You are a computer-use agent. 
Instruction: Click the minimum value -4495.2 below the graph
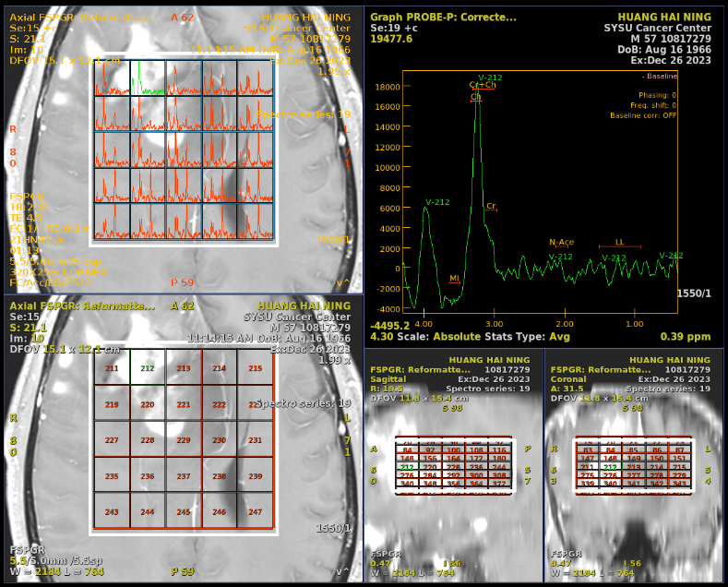390,326
